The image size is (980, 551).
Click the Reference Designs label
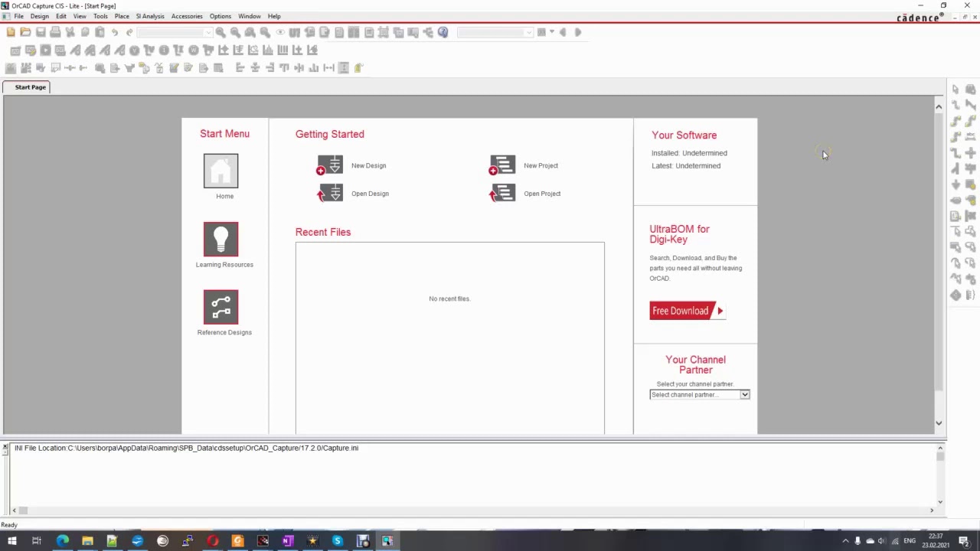[224, 332]
